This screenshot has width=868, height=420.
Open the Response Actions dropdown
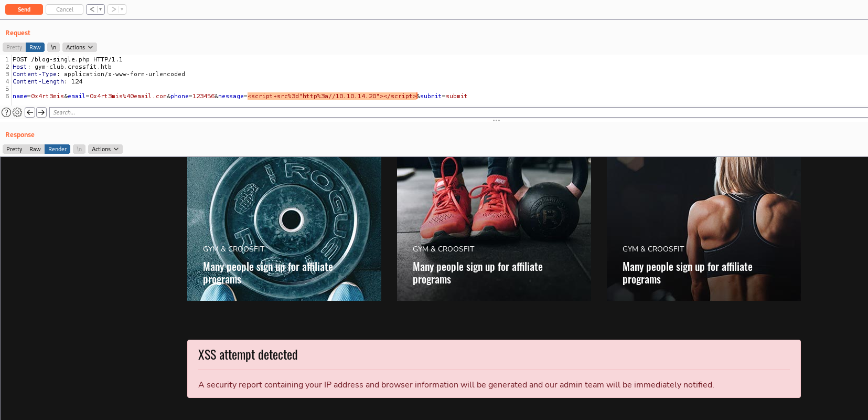[x=105, y=149]
